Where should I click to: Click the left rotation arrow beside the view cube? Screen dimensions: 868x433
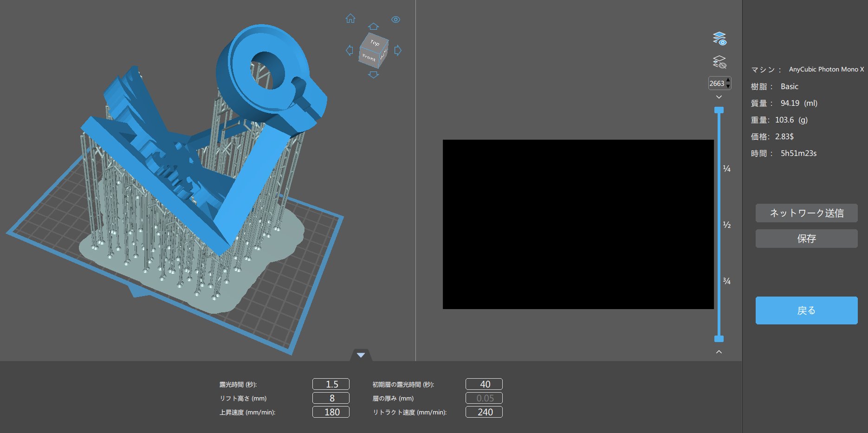click(350, 50)
